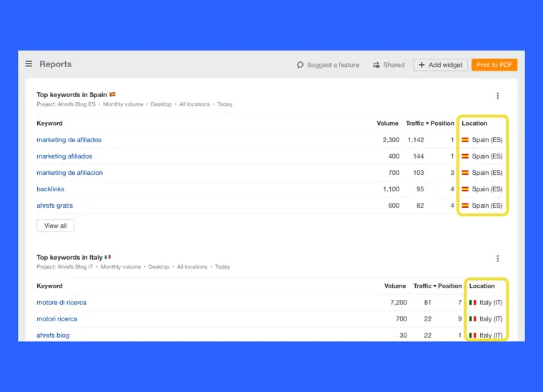The height and width of the screenshot is (392, 543).
Task: Click the Top keywords in Italy title
Action: click(69, 258)
